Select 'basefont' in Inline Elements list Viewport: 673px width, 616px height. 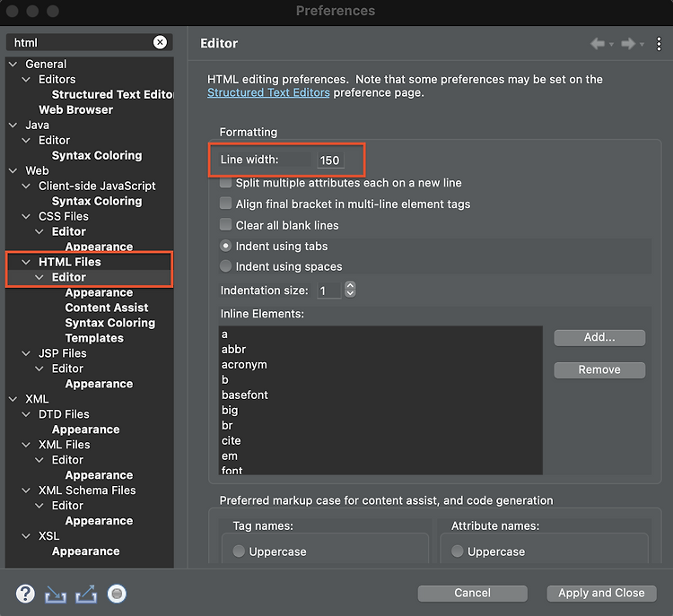pos(245,395)
